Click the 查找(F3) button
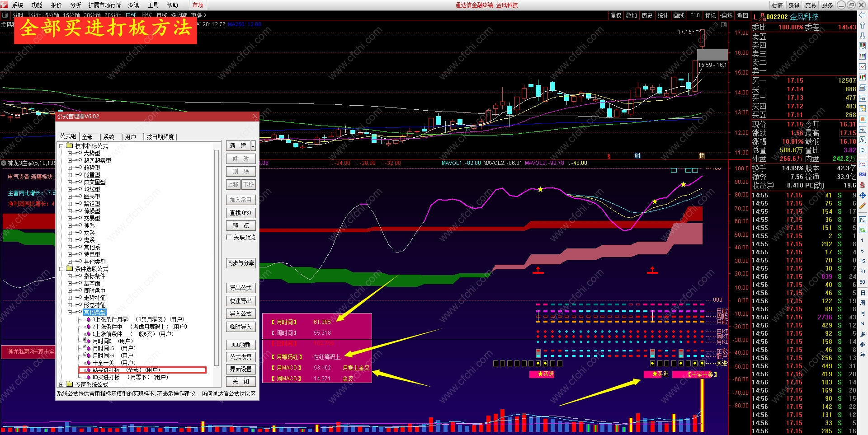 [241, 213]
